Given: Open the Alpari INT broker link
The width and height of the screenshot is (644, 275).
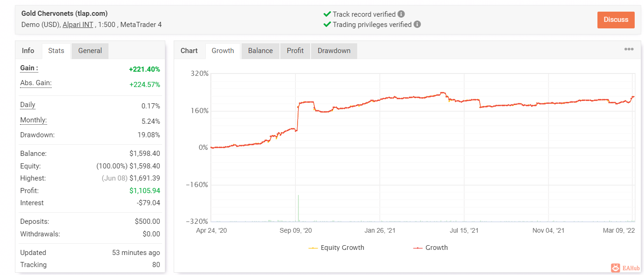Looking at the screenshot, I should (78, 25).
